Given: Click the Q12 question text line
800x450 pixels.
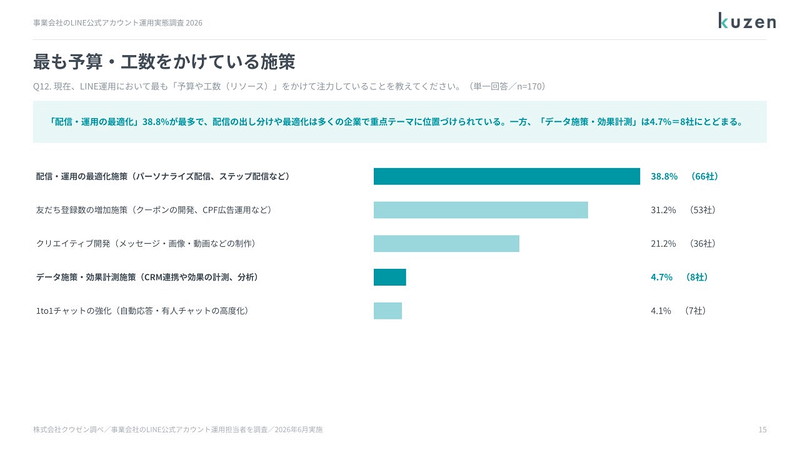Looking at the screenshot, I should [289, 86].
